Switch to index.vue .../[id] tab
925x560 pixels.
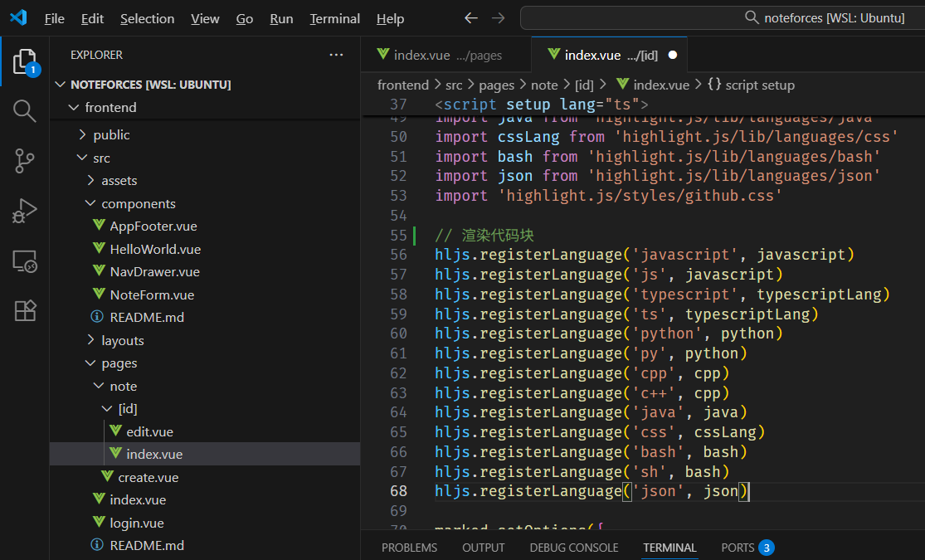coord(610,55)
